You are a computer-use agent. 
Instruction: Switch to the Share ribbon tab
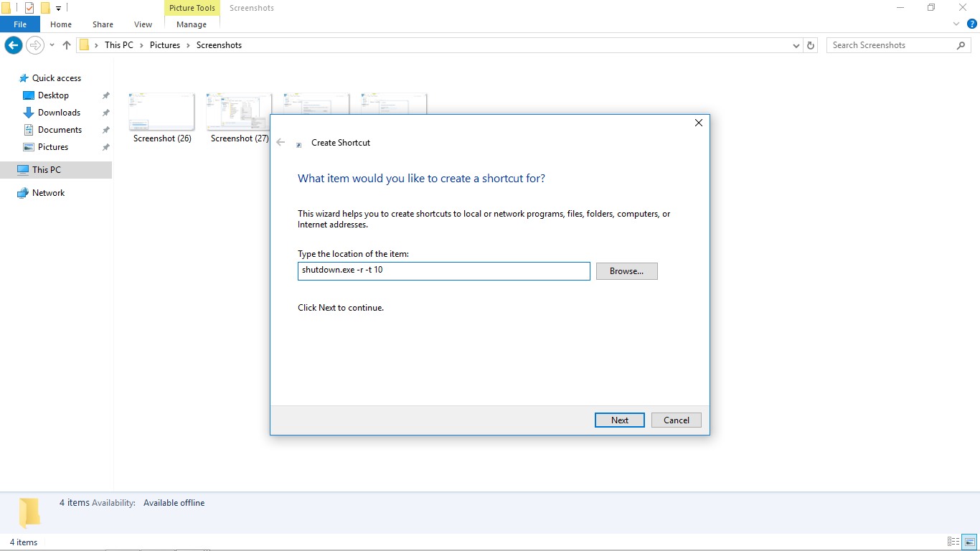pos(103,24)
